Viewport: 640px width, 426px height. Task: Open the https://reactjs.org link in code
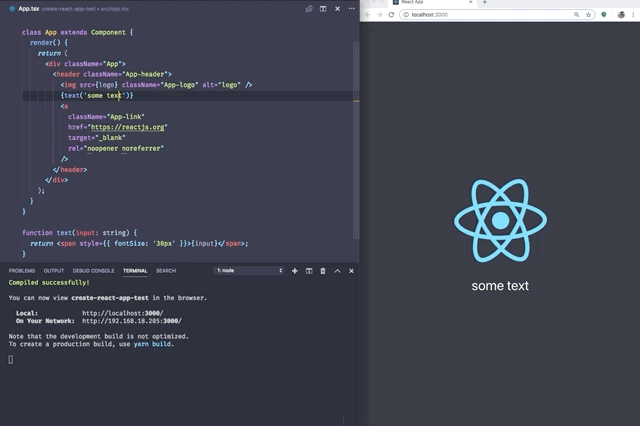coord(127,127)
